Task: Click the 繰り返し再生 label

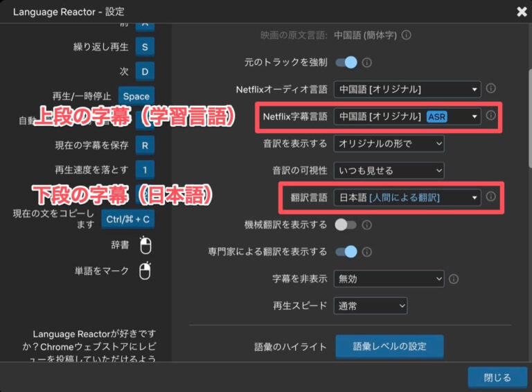Action: (100, 47)
